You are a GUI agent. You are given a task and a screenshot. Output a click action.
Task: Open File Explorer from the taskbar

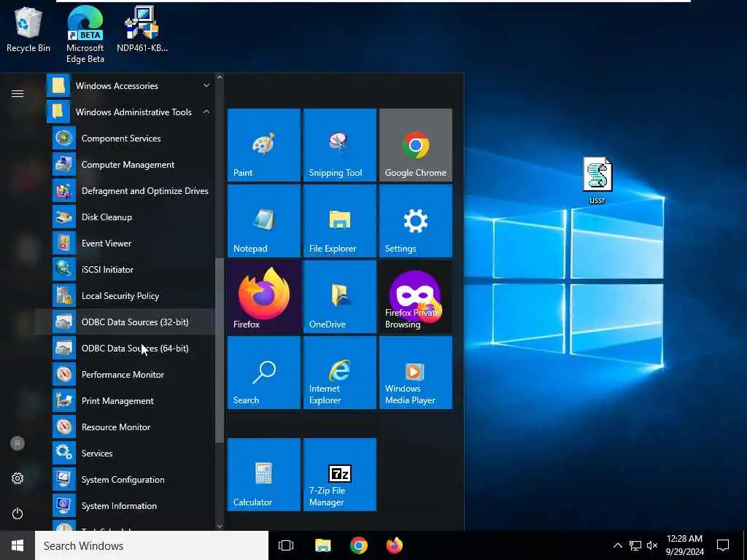click(x=322, y=545)
